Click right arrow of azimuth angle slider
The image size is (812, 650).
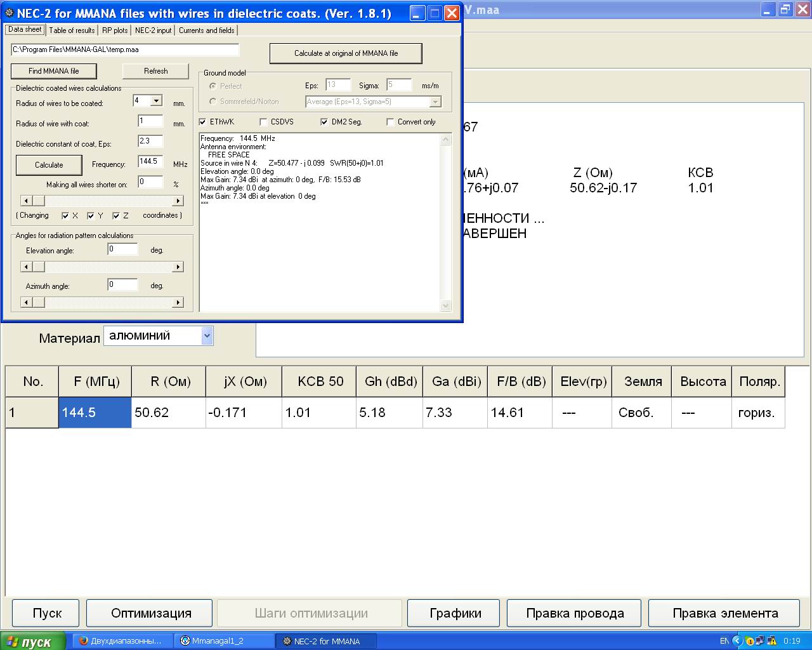(178, 303)
